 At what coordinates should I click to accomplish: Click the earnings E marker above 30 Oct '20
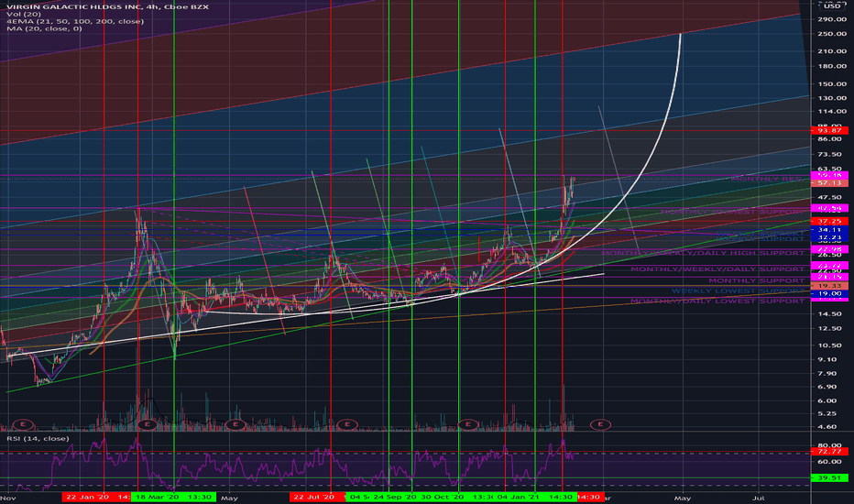[x=468, y=424]
